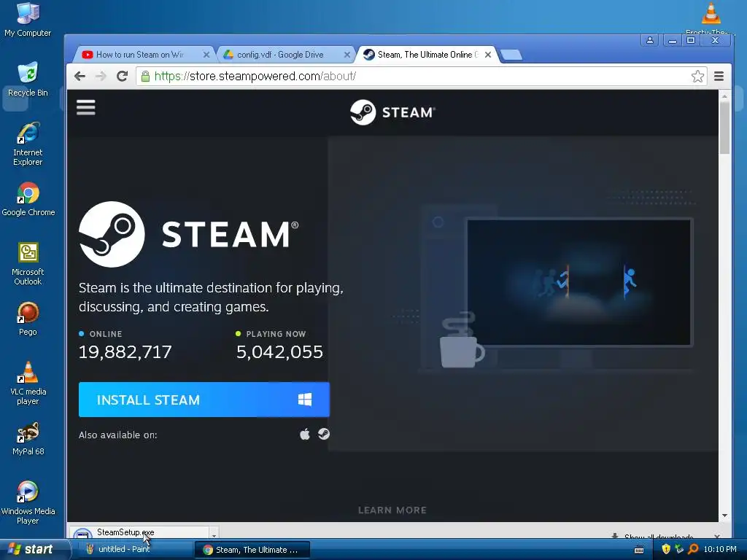Bookmark this page with the star
The image size is (747, 560).
[697, 76]
